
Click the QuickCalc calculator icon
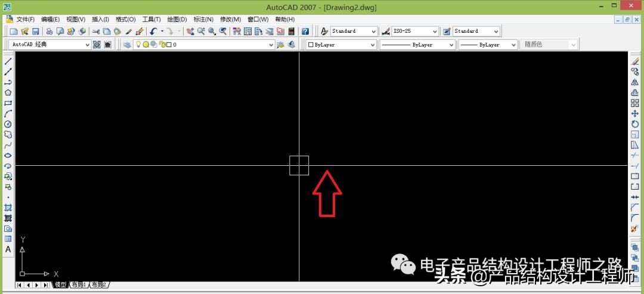[x=291, y=31]
